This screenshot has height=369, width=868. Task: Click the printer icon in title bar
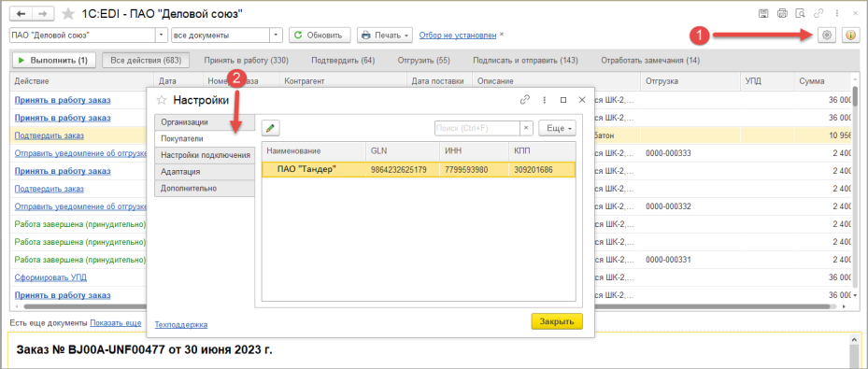pyautogui.click(x=782, y=13)
